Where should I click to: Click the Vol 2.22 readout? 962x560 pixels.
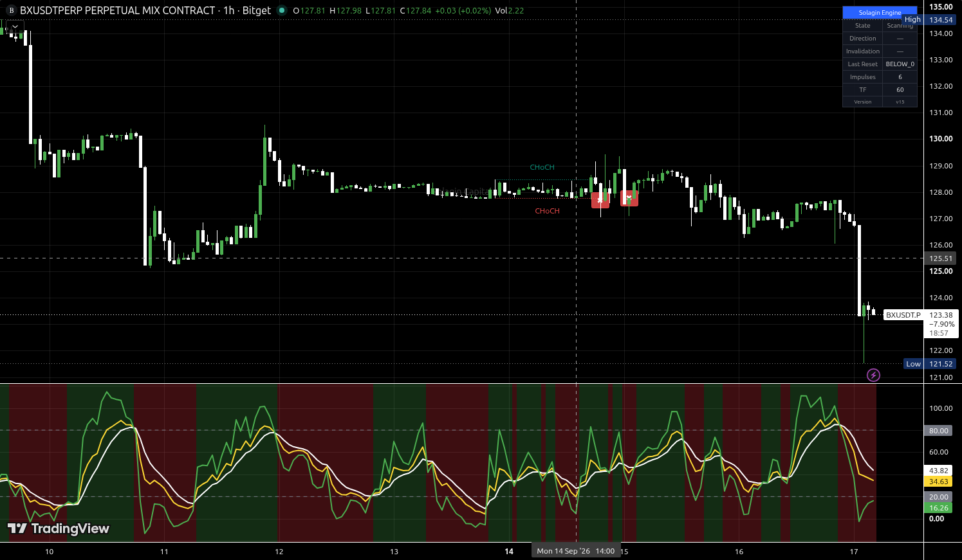click(x=510, y=10)
